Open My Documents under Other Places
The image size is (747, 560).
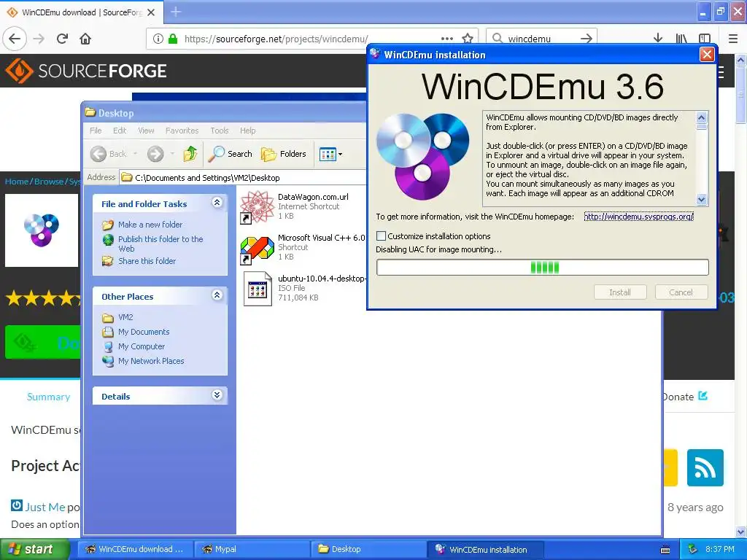pos(144,332)
